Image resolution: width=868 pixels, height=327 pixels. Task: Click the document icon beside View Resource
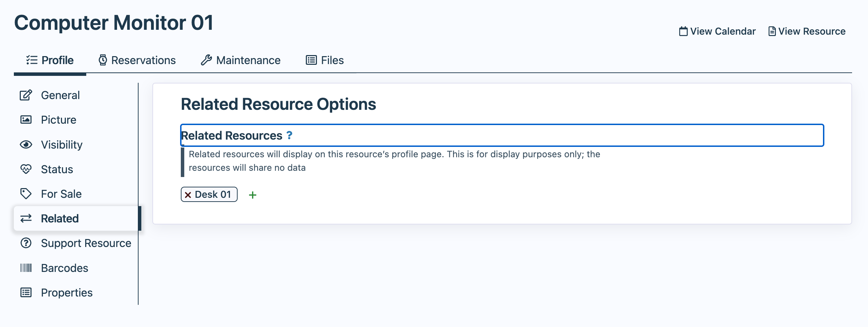click(772, 32)
